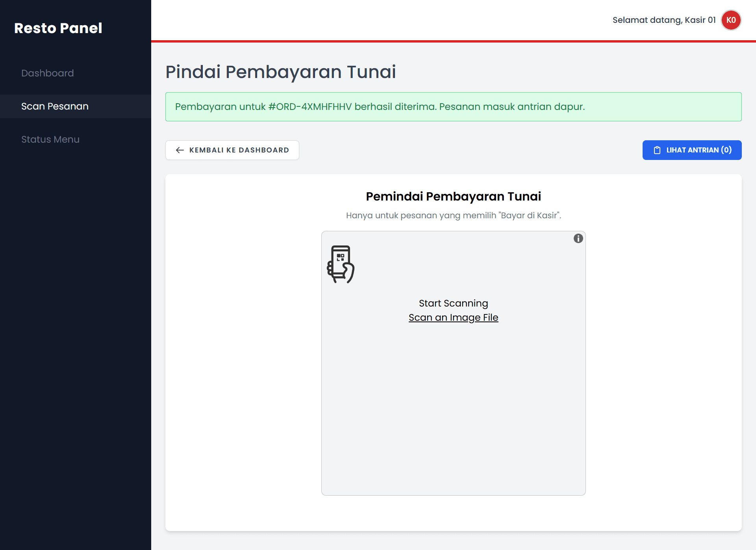Select the Scan Pesanan sidebar icon area
This screenshot has width=756, height=550.
pos(55,106)
